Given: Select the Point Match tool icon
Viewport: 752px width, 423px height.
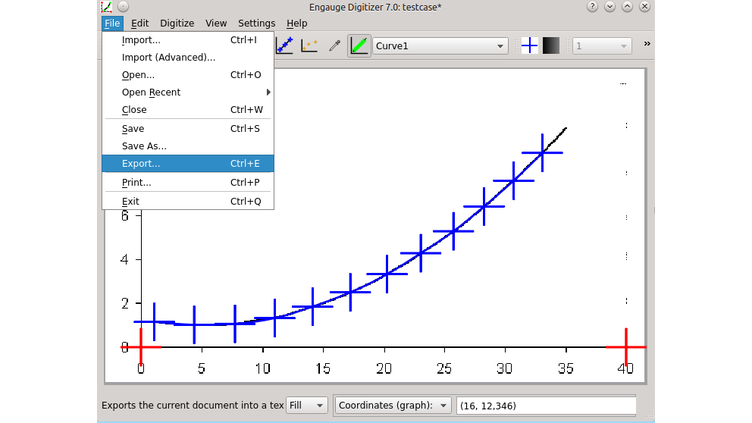Looking at the screenshot, I should tap(310, 46).
